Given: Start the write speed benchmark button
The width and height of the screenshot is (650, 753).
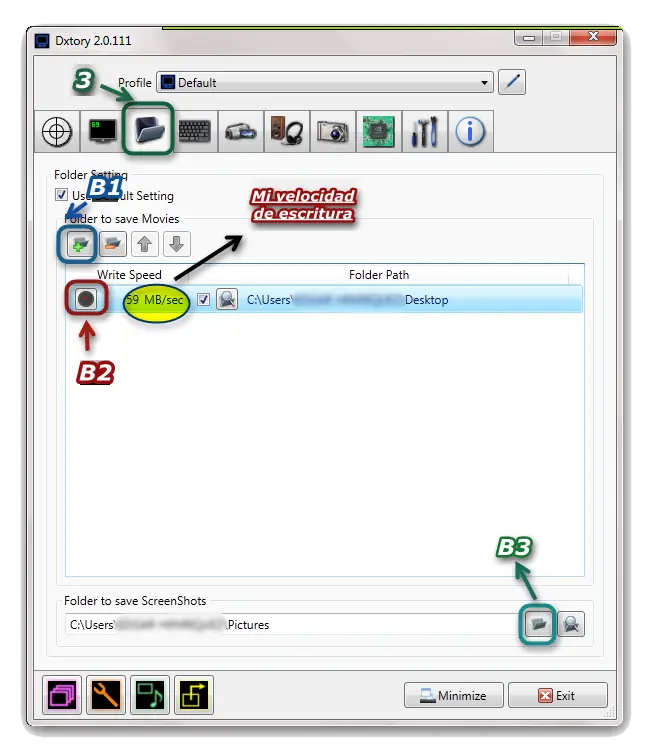Looking at the screenshot, I should [x=86, y=299].
